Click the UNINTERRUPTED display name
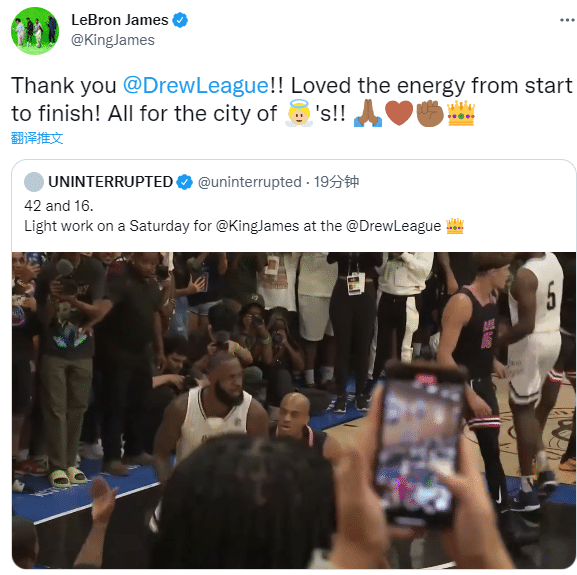 click(110, 182)
